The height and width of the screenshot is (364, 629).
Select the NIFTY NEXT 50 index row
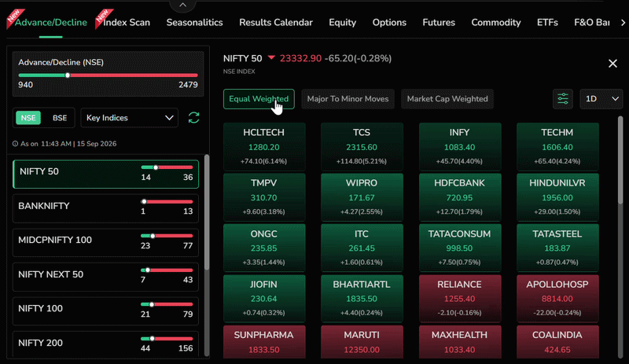106,277
